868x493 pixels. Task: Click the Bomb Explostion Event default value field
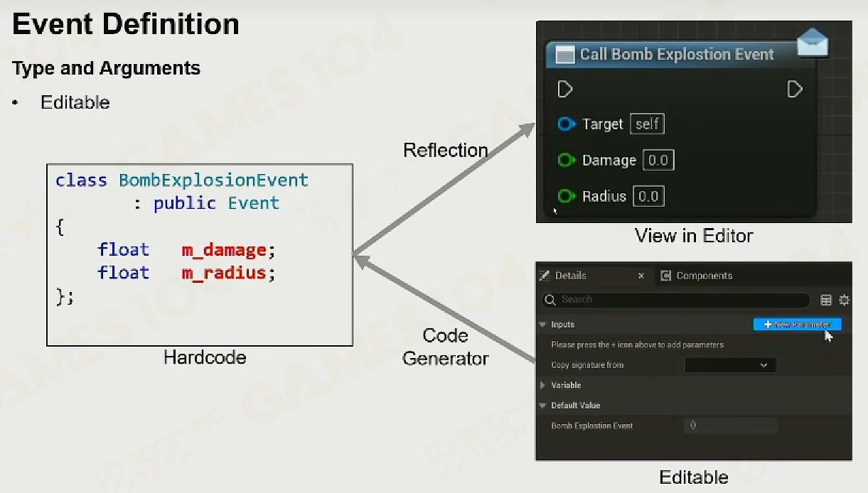point(730,426)
